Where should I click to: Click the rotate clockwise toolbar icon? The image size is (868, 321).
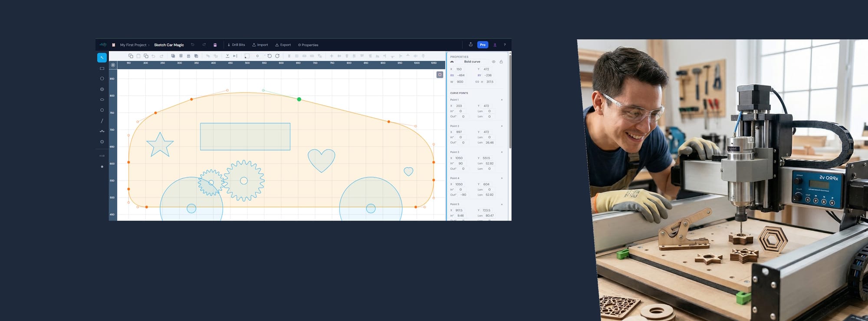277,56
